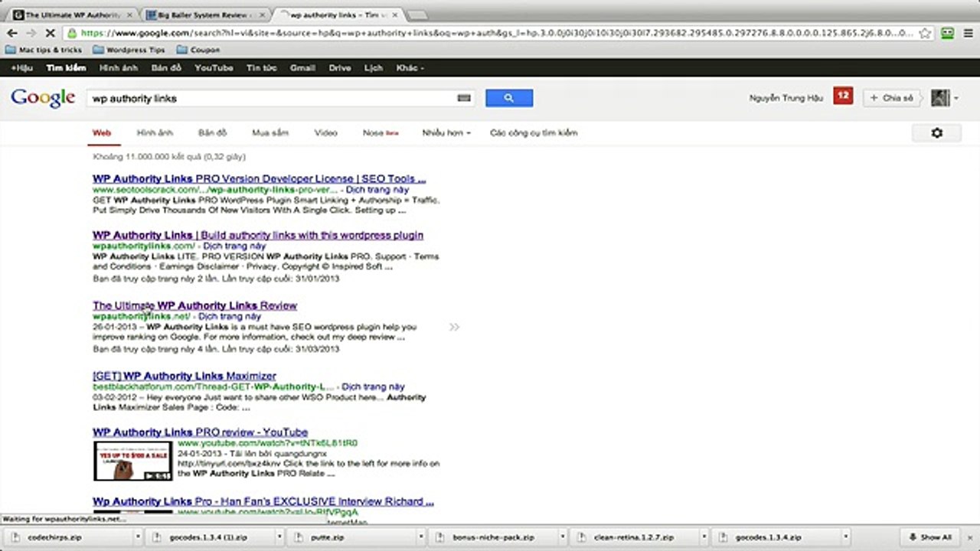
Task: Open '[GET] WP Authority Links Maximizer' result
Action: point(185,376)
